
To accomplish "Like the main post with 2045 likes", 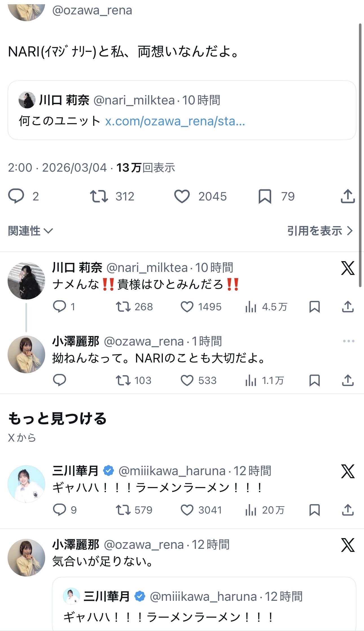I will pos(182,196).
